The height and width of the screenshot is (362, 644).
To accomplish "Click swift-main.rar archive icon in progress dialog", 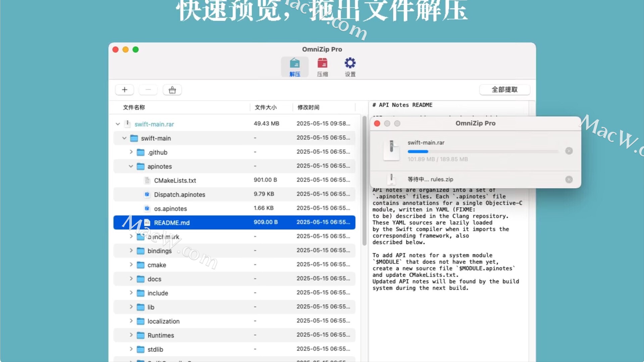I will point(391,150).
